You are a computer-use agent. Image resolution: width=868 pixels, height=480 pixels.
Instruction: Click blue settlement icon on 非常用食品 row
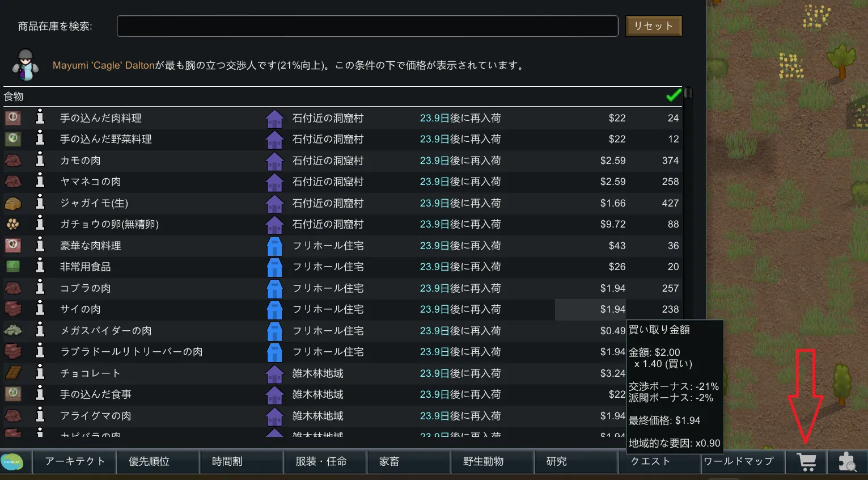pyautogui.click(x=274, y=267)
